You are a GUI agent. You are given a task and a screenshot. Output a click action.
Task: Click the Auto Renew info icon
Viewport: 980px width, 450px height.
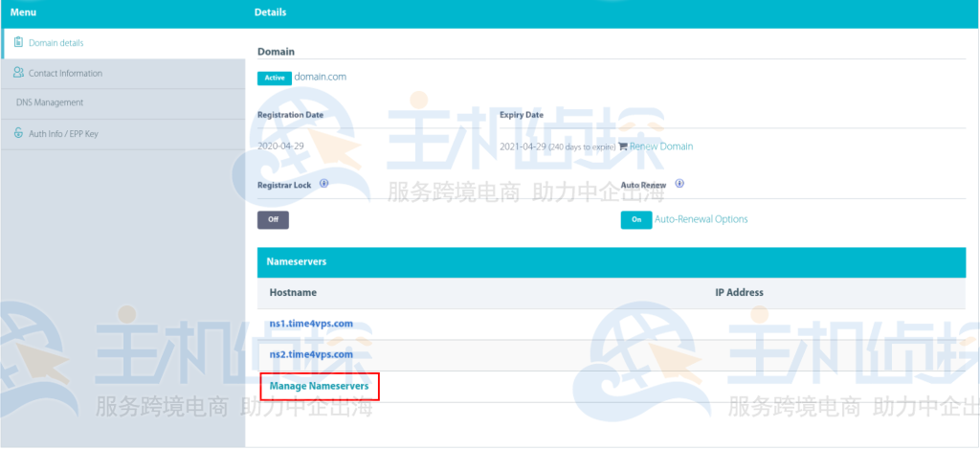click(679, 184)
